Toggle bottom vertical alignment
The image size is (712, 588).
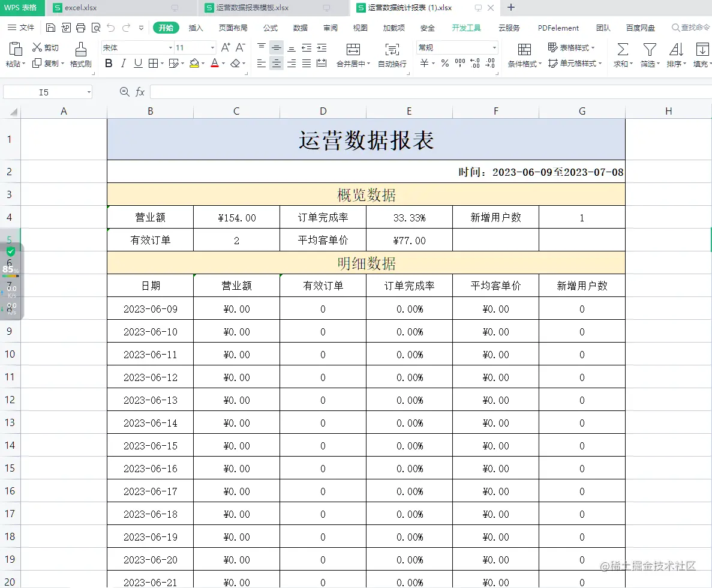[x=292, y=47]
